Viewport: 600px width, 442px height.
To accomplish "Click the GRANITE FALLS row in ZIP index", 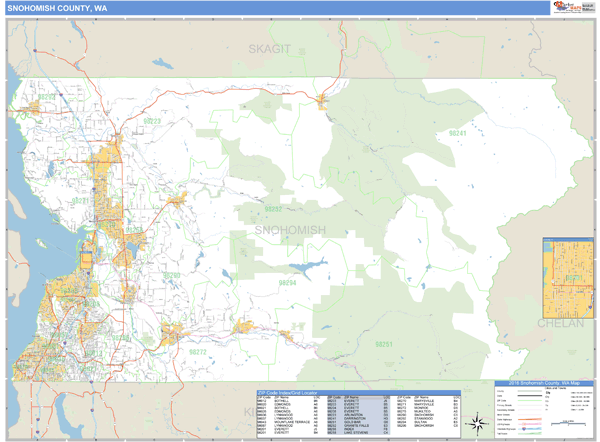I will tap(359, 426).
